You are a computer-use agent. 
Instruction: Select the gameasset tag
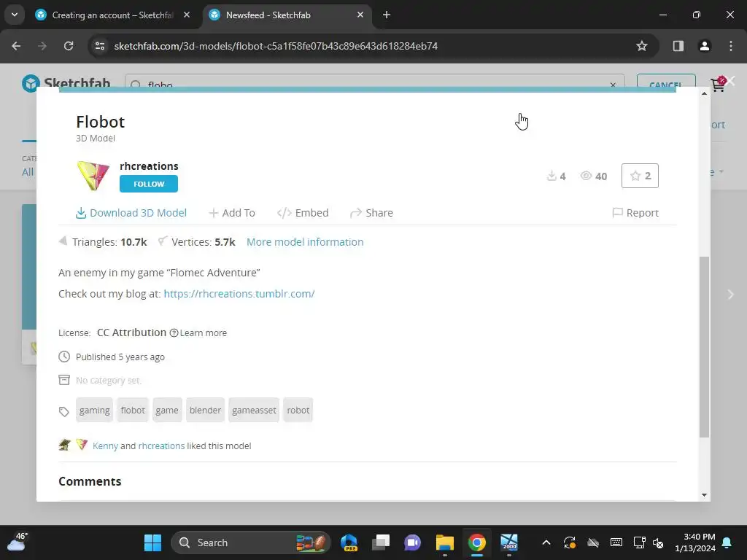[x=254, y=410]
